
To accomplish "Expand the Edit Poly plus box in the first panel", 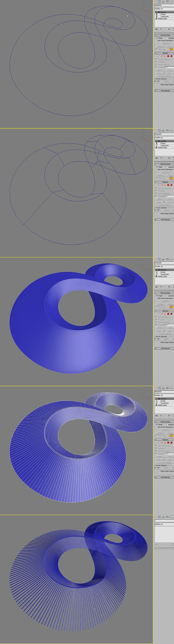I will tap(159, 12).
